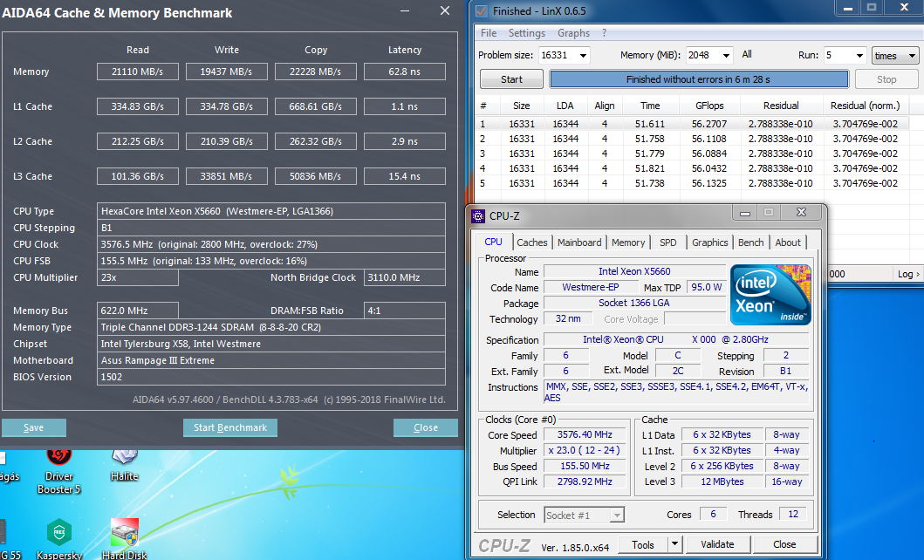Click the Start button in LinX
This screenshot has width=924, height=560.
511,79
